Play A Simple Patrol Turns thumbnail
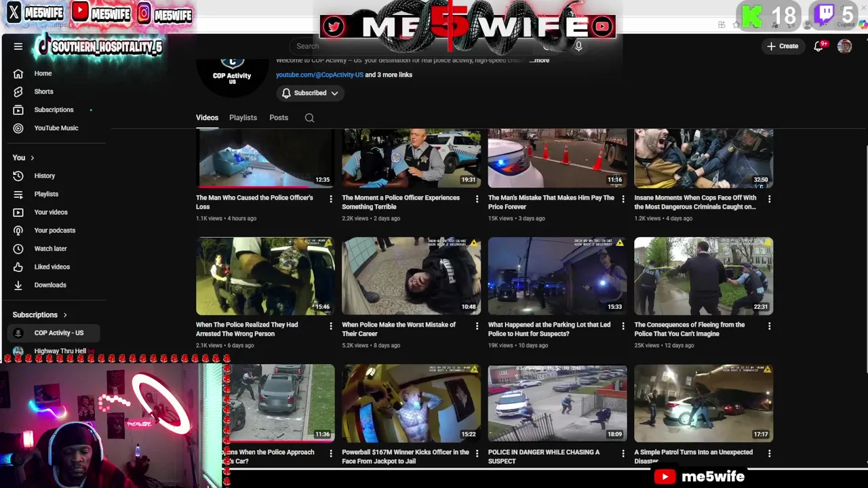The image size is (868, 488). pyautogui.click(x=703, y=403)
